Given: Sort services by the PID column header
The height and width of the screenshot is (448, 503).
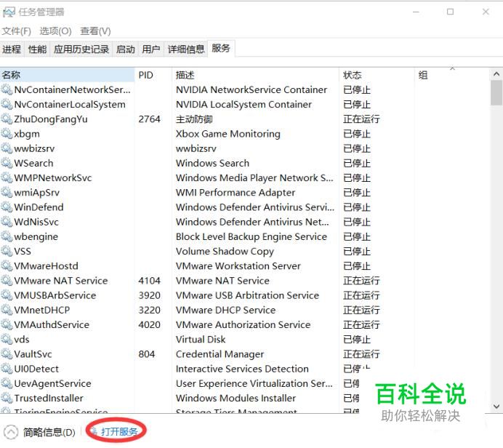Looking at the screenshot, I should click(153, 75).
